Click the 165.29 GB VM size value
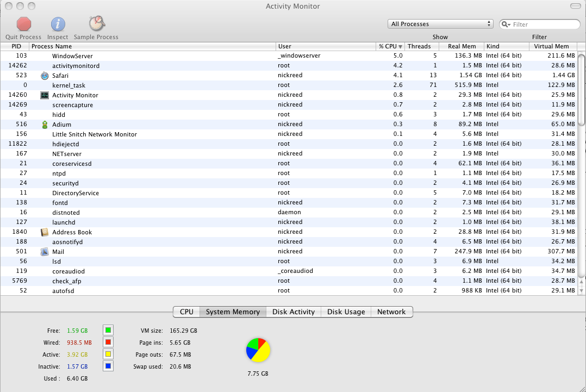The height and width of the screenshot is (392, 586). [x=183, y=331]
